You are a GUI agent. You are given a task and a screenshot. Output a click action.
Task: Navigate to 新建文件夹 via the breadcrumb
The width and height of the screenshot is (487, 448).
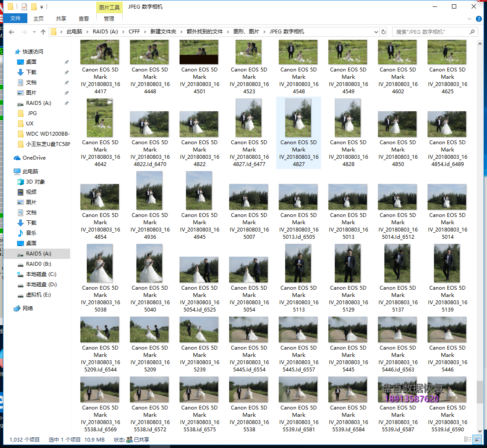coord(162,31)
